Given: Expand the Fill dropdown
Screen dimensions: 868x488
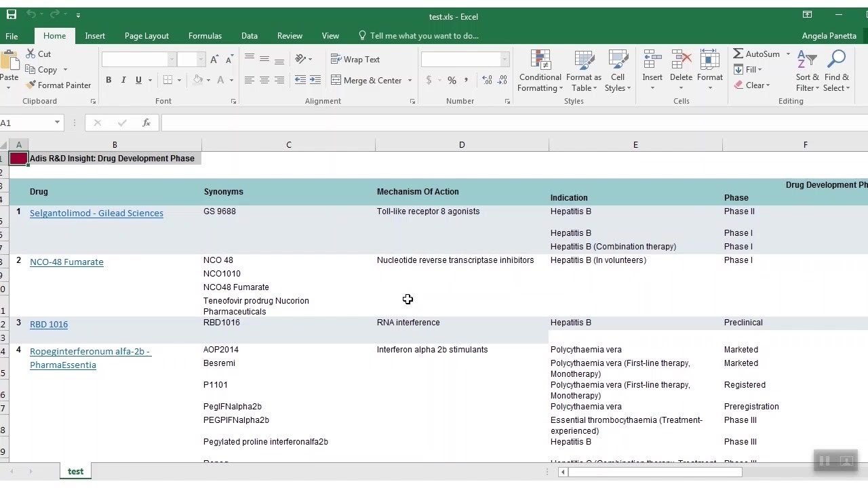Looking at the screenshot, I should pyautogui.click(x=759, y=69).
